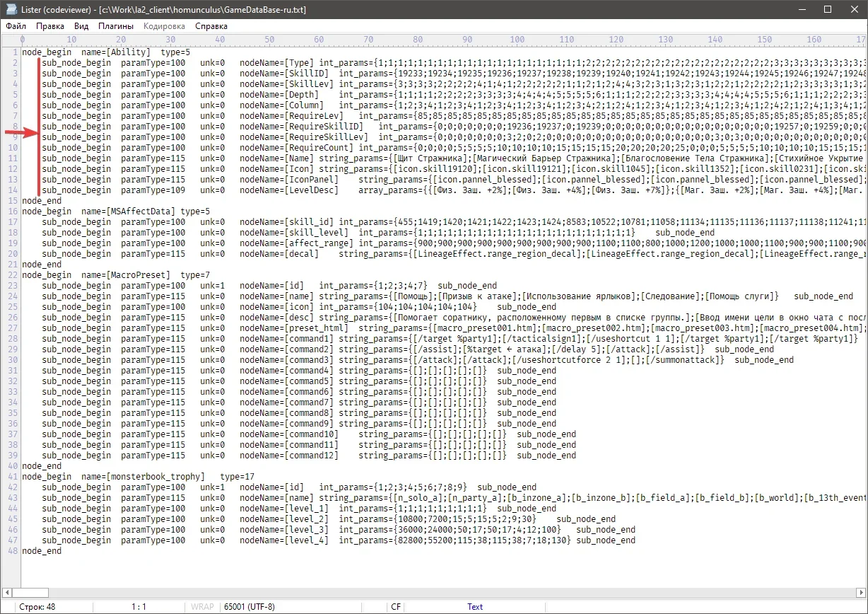Click name=[monsterbook_trophy] on line 41
The image size is (868, 614).
point(143,477)
